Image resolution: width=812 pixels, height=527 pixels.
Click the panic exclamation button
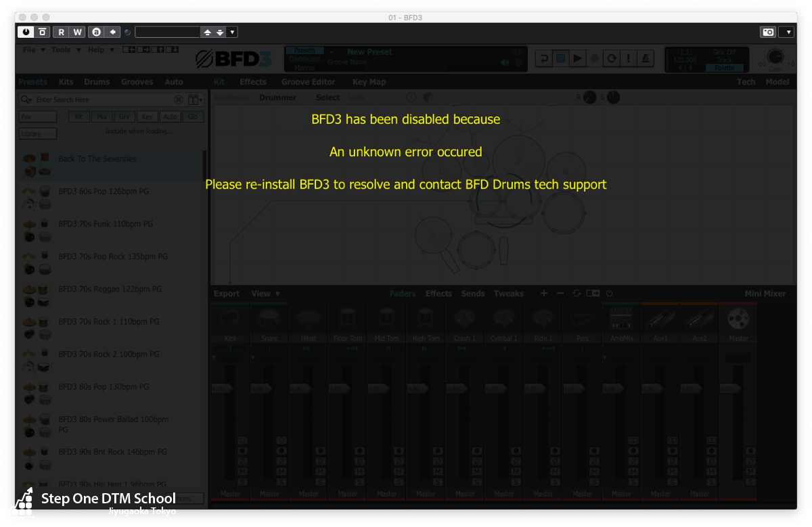coord(629,59)
